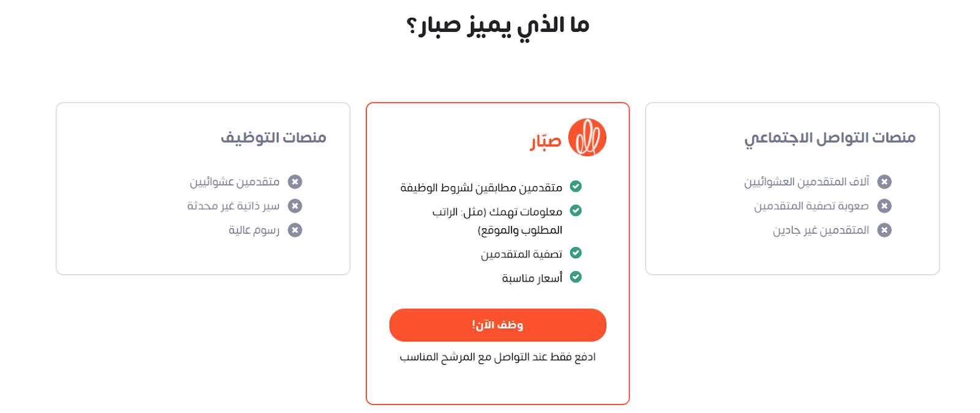Select the منصات التواصل الاجتماعي card heading
The width and height of the screenshot is (980, 413).
[x=829, y=138]
